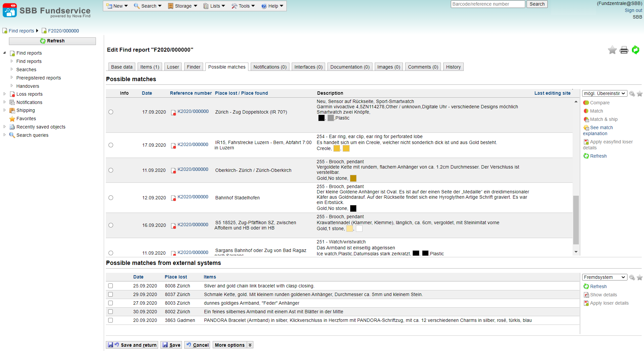
Task: Mark the report with the favorite star icon
Action: (x=612, y=50)
